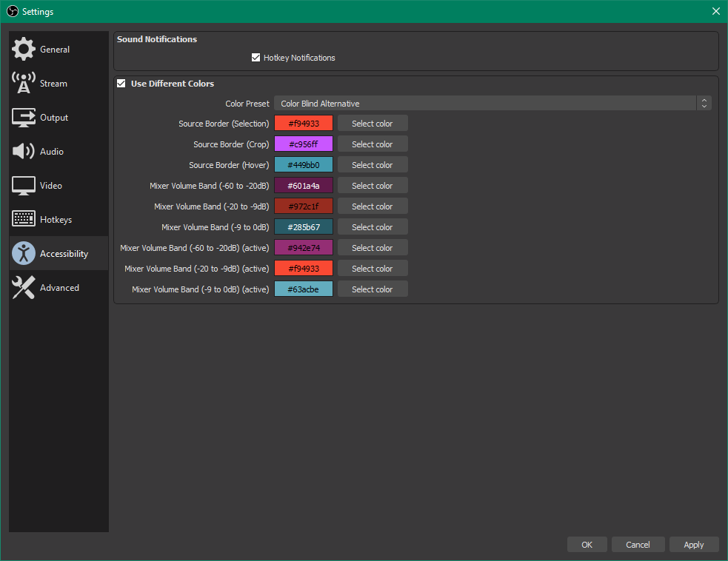Viewport: 728px width, 561px height.
Task: Cancel settings changes
Action: 638,544
